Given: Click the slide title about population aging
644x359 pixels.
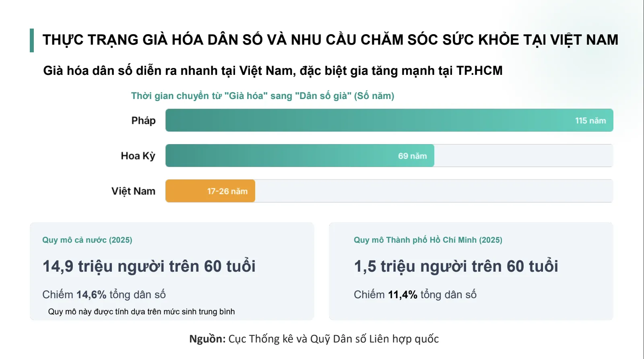Looking at the screenshot, I should [x=330, y=40].
